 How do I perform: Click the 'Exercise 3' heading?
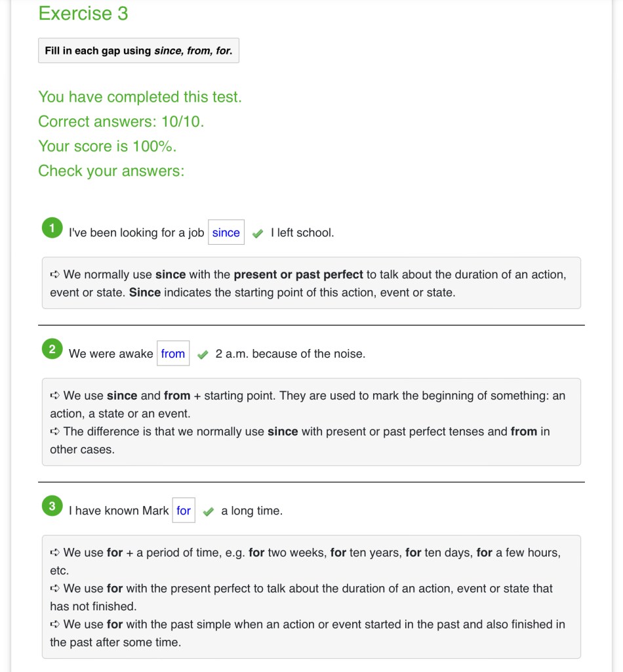83,14
